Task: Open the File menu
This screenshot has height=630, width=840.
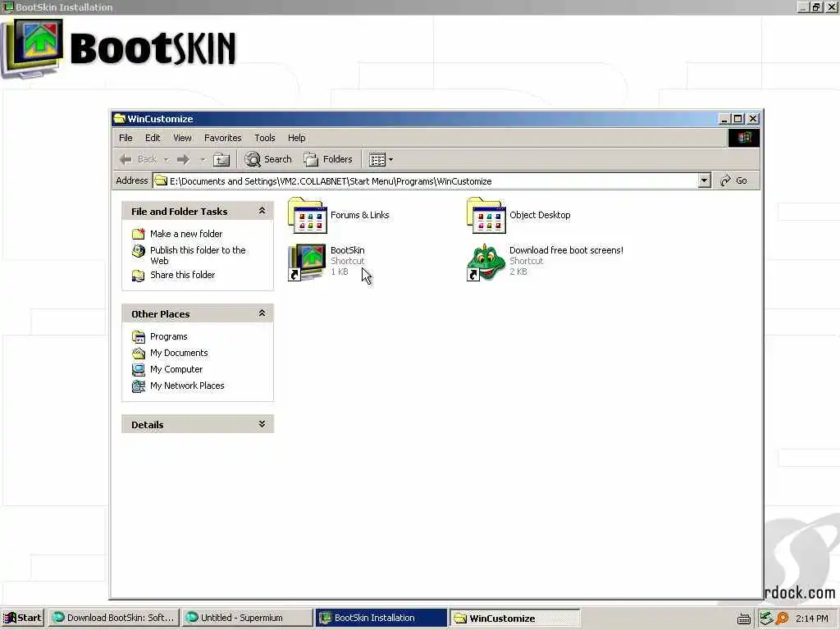Action: click(126, 138)
